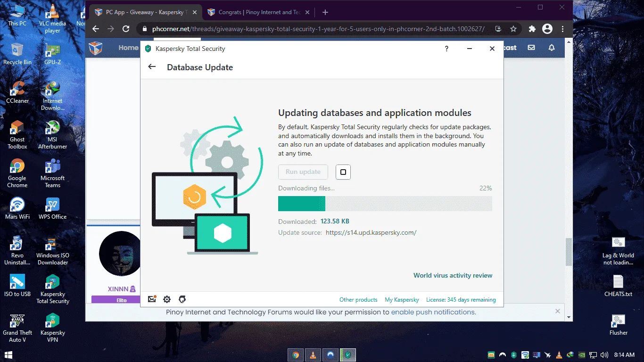Click the NVIDIA tray icon
This screenshot has width=644, height=362.
tap(581, 355)
